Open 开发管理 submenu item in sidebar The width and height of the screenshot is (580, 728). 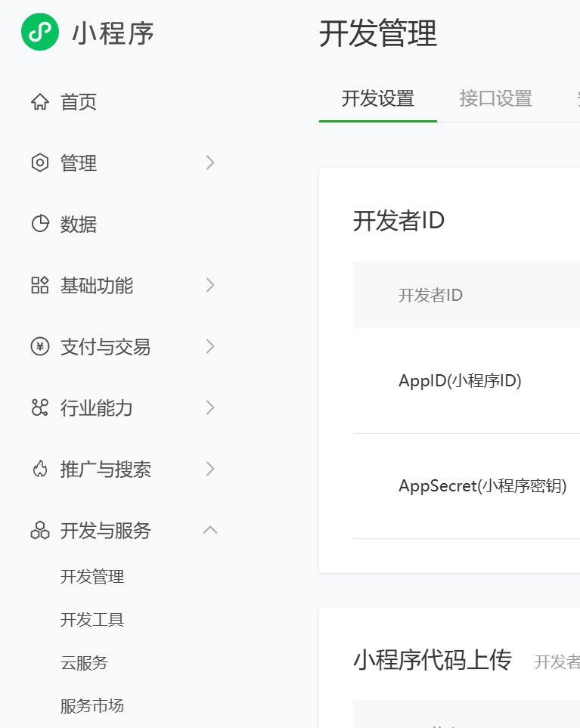pyautogui.click(x=92, y=577)
